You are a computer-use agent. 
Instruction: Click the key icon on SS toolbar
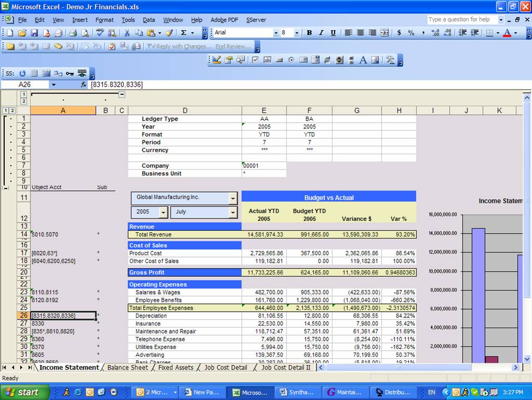[x=70, y=73]
